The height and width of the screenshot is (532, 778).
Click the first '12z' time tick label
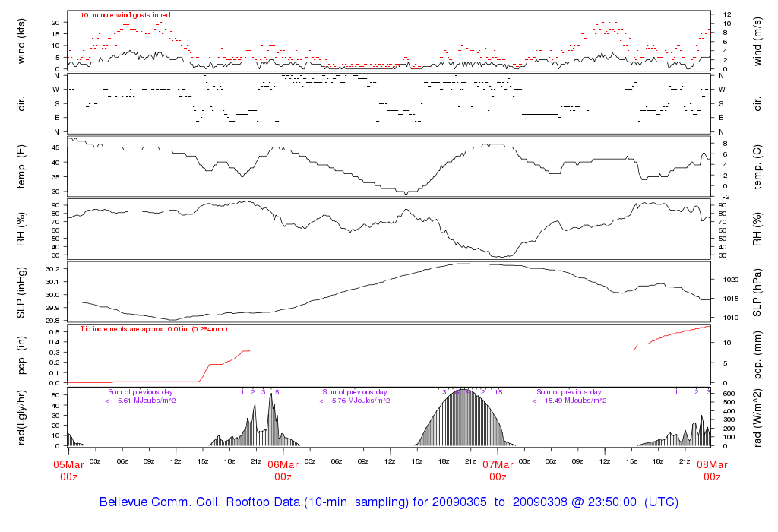tap(176, 461)
